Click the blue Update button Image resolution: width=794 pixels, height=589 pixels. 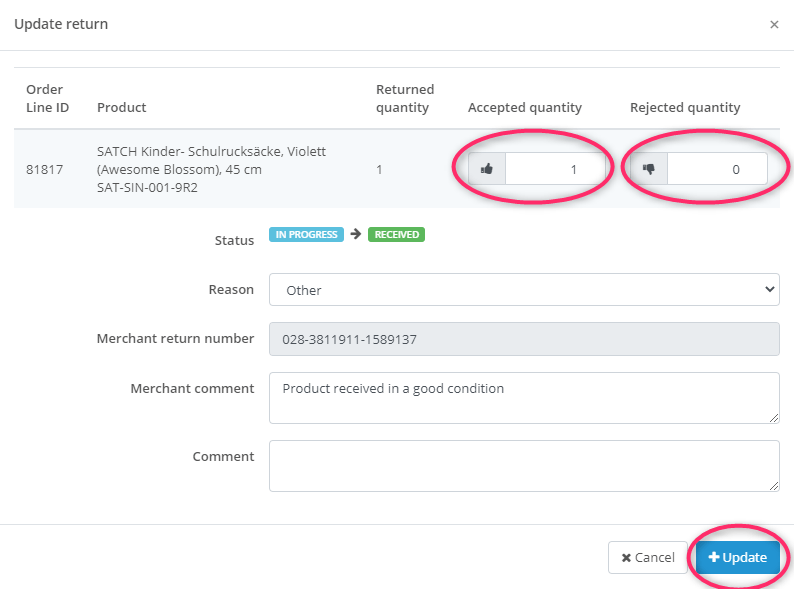click(x=737, y=558)
